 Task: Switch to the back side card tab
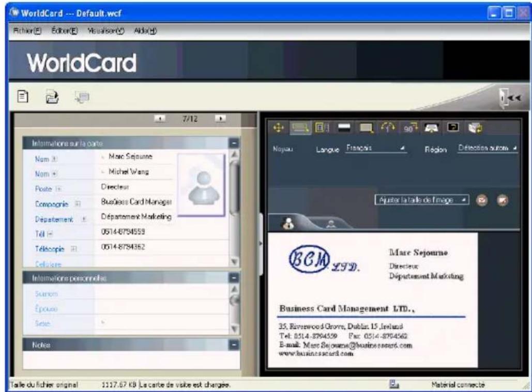click(331, 224)
